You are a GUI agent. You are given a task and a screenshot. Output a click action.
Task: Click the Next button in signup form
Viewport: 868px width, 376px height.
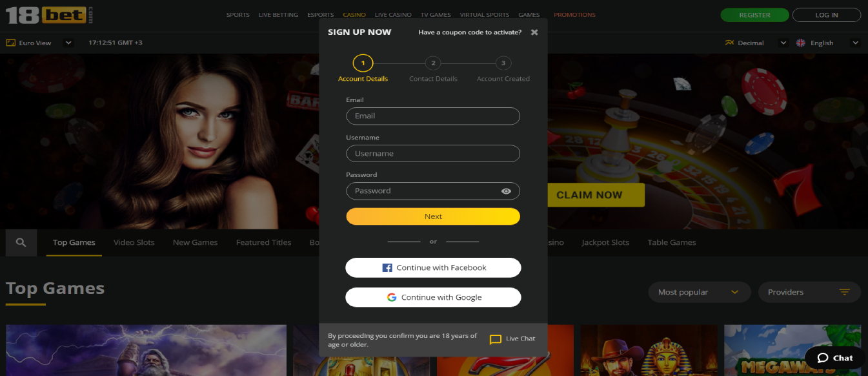point(433,216)
